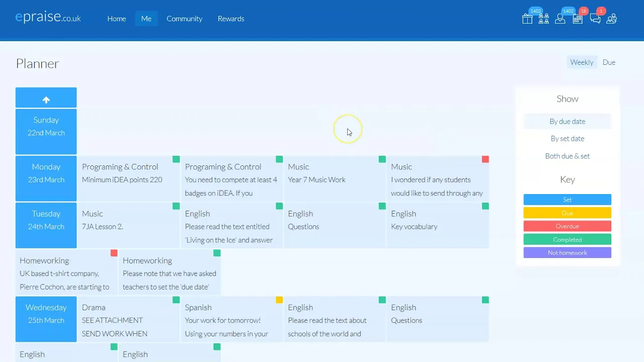Click green square on Wednesday's English Questions card
This screenshot has width=644, height=362.
pos(486,300)
